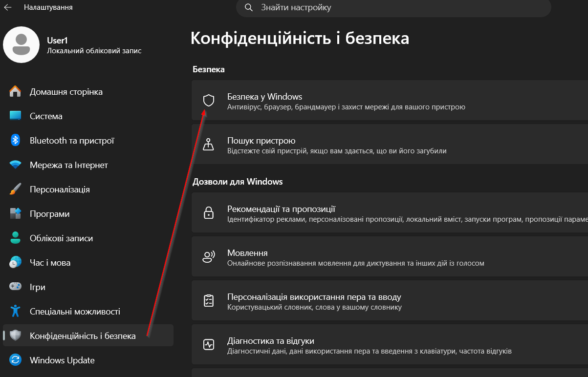Click the Bluetooth icon in sidebar
The image size is (588, 377).
(x=16, y=141)
